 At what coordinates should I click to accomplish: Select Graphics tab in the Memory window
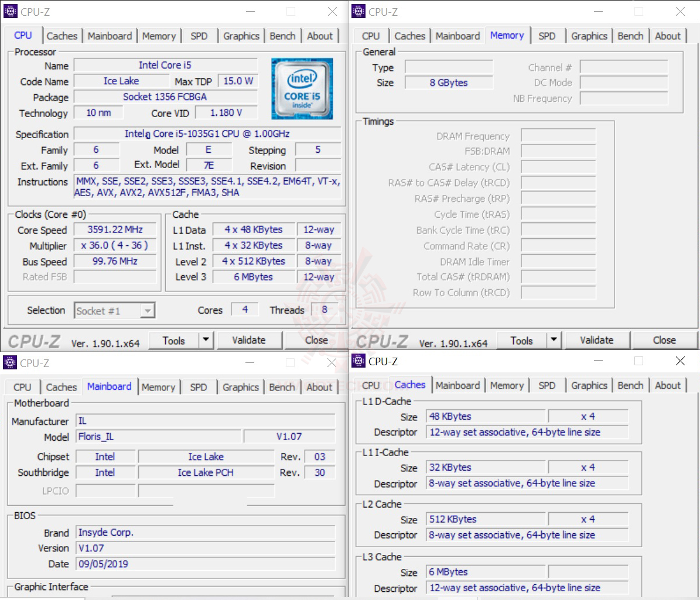click(x=589, y=36)
